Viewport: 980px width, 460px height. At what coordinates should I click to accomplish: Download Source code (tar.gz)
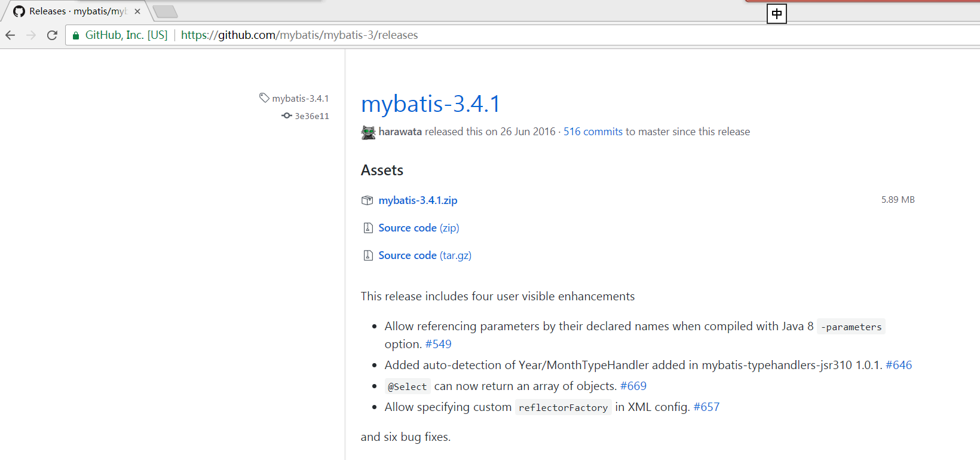(425, 255)
